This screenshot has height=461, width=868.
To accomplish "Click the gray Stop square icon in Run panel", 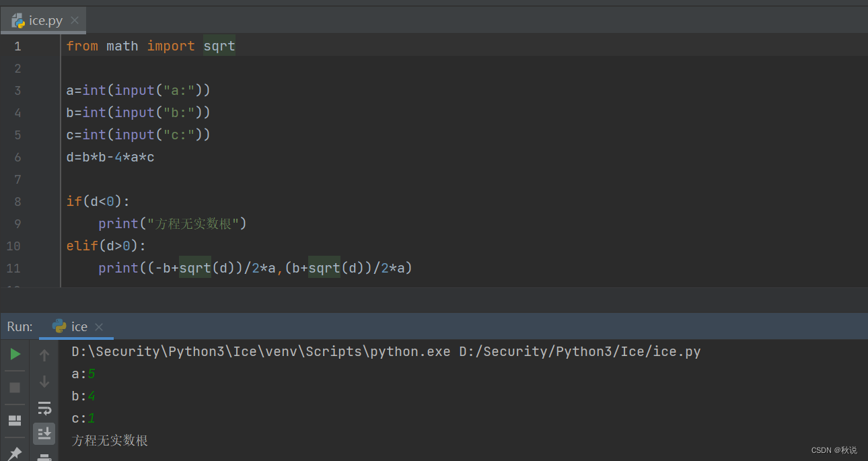I will (15, 388).
